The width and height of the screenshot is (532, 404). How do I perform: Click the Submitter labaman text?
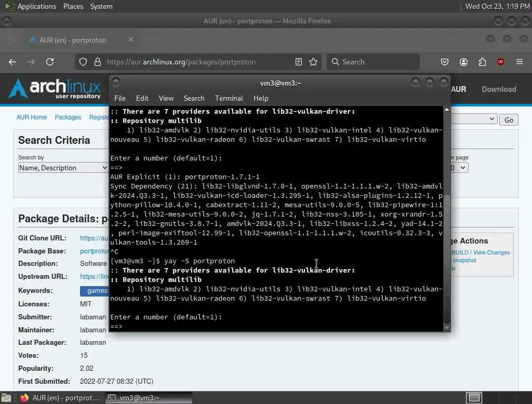(x=93, y=317)
